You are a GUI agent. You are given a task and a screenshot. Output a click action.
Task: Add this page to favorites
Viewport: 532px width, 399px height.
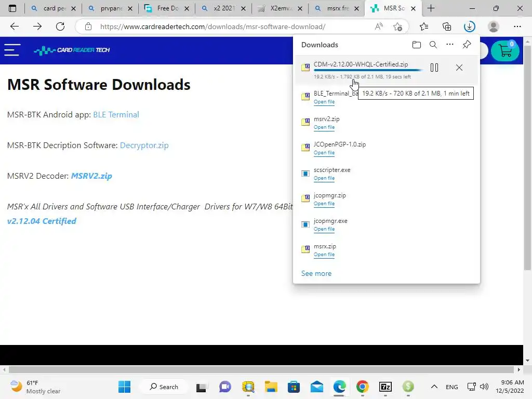click(397, 26)
